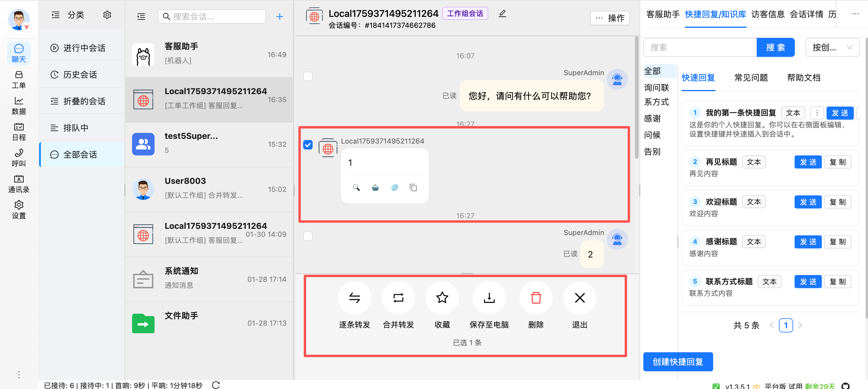This screenshot has height=389, width=868.
Task: Uncheck the selected message 1 checkbox
Action: tap(308, 144)
